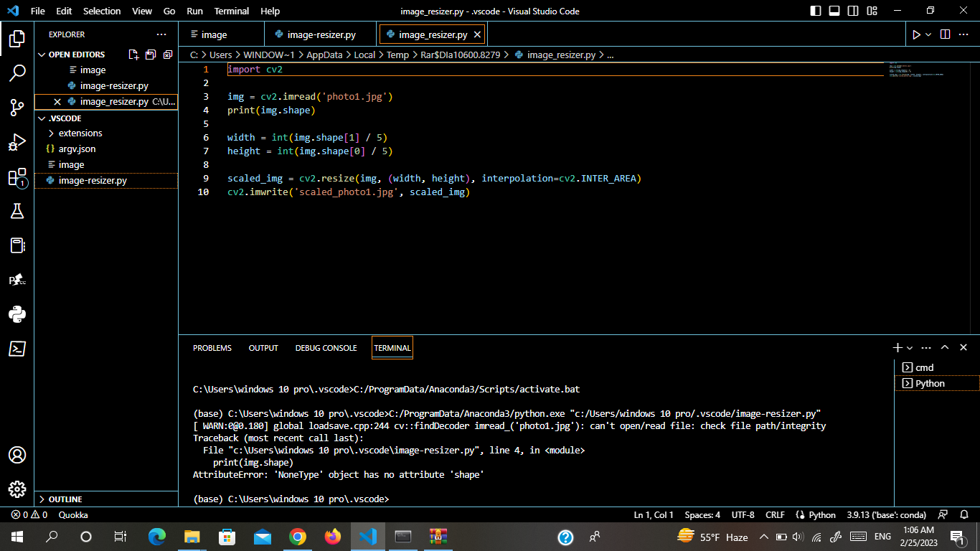Select the Python terminal instance
Image resolution: width=980 pixels, height=551 pixels.
[937, 383]
